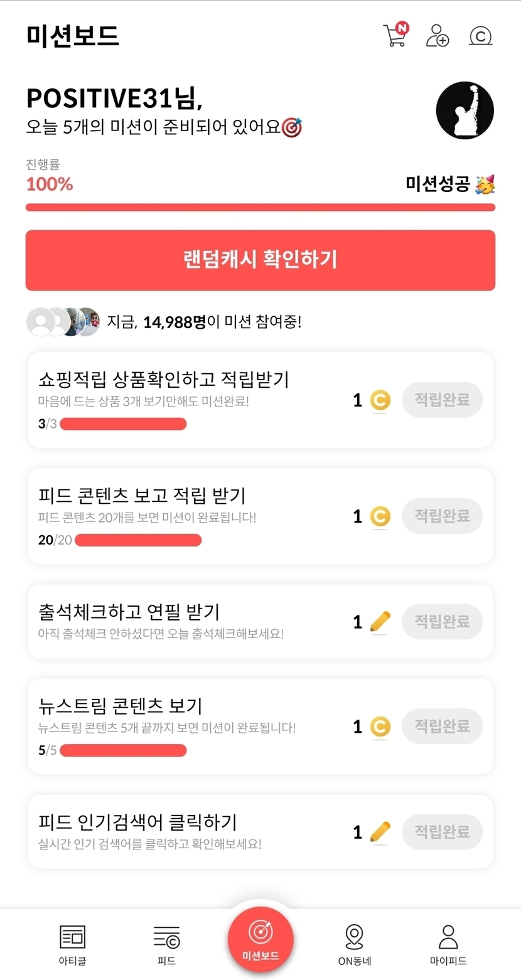This screenshot has width=521, height=980.
Task: Open the 뉴스트림 콘텐츠 보기 mission
Action: pos(120,706)
